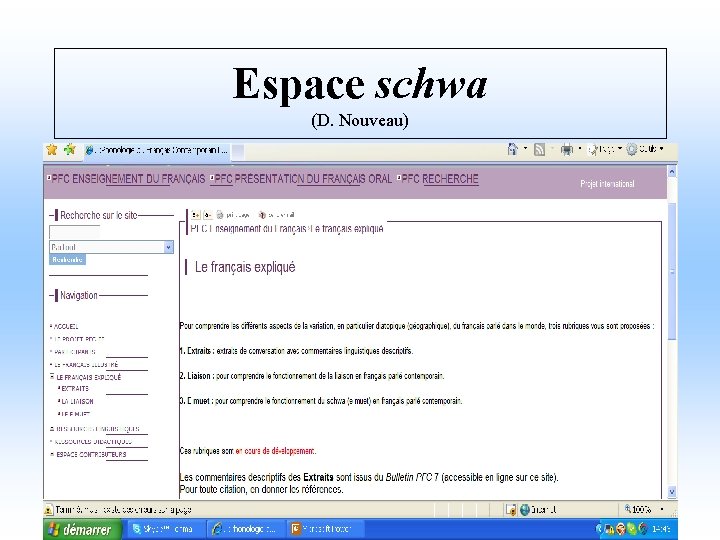Expand the Print dropdown arrow
The height and width of the screenshot is (540, 720).
tap(579, 148)
